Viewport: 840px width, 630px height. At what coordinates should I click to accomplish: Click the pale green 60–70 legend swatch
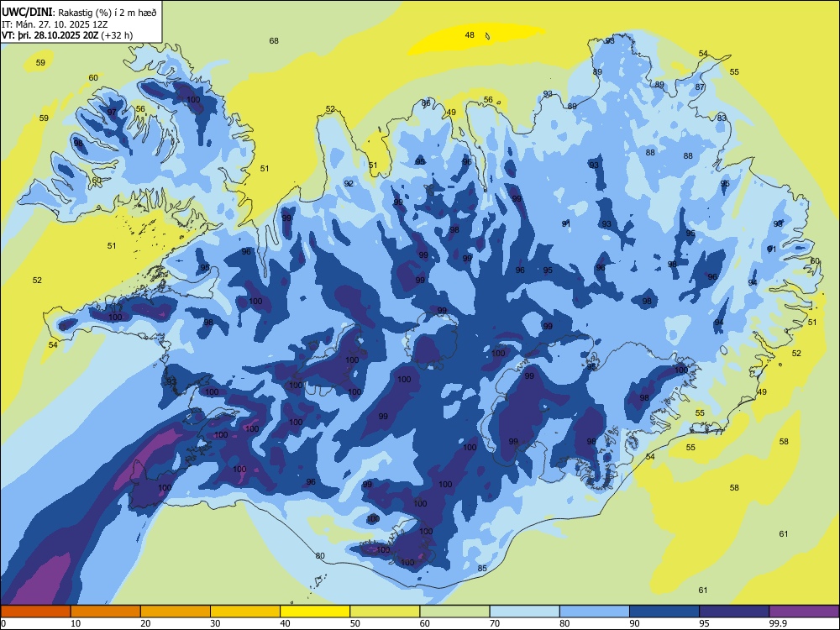tap(454, 612)
